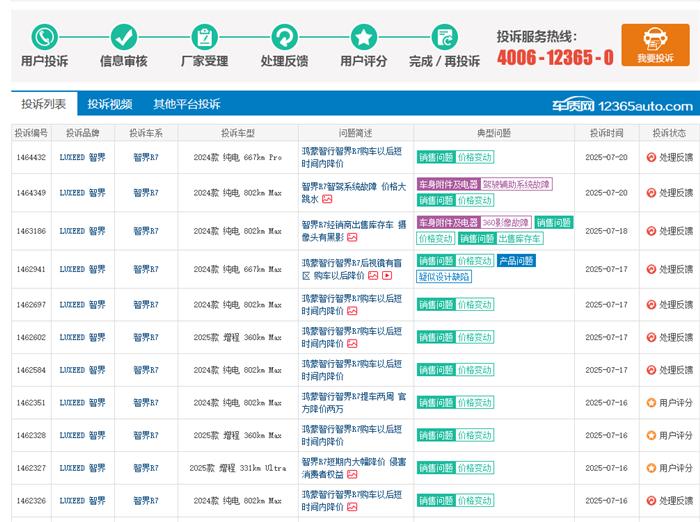The height and width of the screenshot is (522, 700).
Task: Open the 其他平台投诉 tab
Action: (x=186, y=104)
